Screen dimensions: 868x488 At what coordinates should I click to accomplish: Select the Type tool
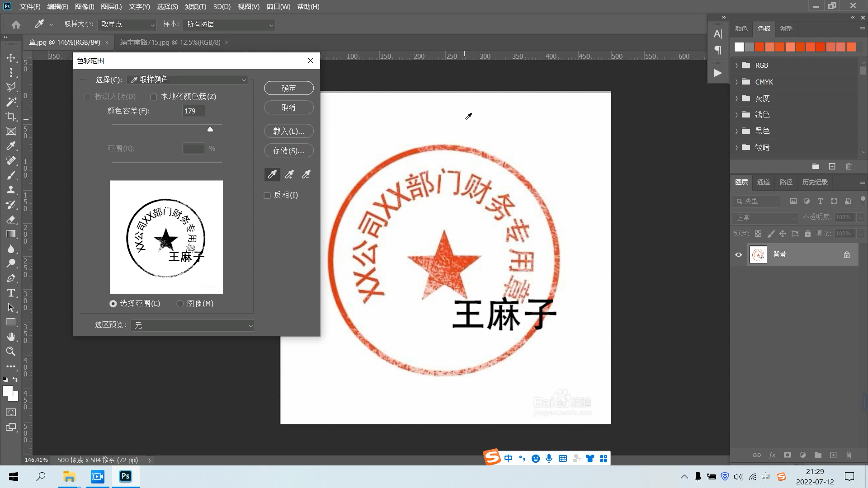[11, 293]
